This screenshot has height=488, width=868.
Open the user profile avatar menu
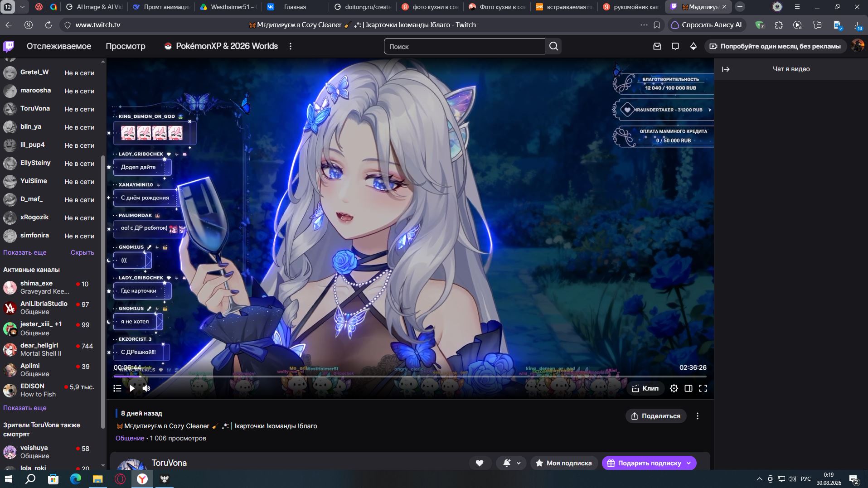857,46
